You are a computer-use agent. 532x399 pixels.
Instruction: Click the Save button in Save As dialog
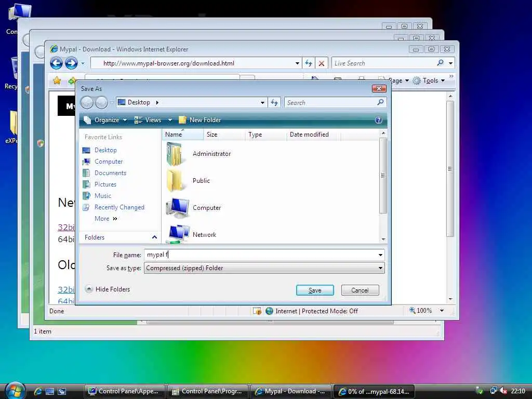[314, 290]
